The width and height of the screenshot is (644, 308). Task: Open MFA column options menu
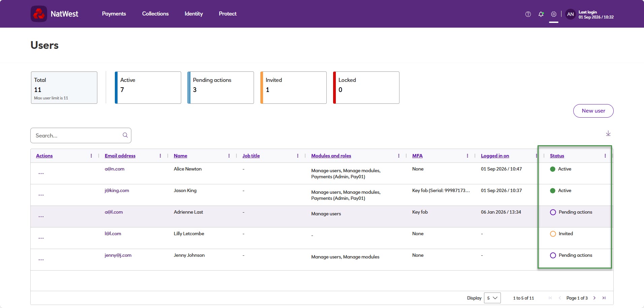click(x=468, y=156)
